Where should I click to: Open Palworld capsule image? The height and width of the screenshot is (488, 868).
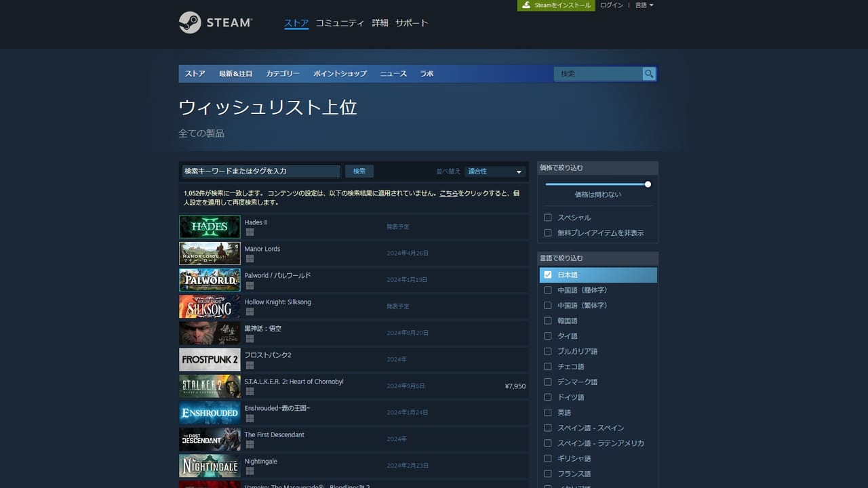point(210,280)
